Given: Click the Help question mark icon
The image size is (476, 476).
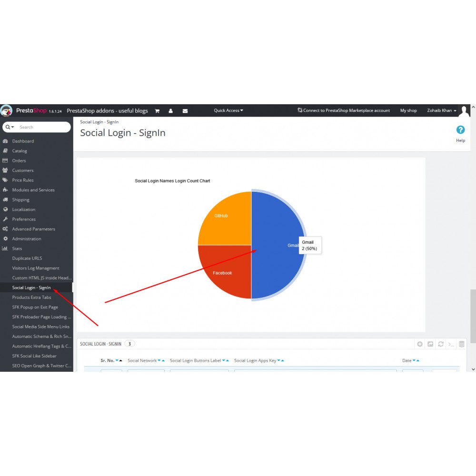Looking at the screenshot, I should tap(460, 130).
